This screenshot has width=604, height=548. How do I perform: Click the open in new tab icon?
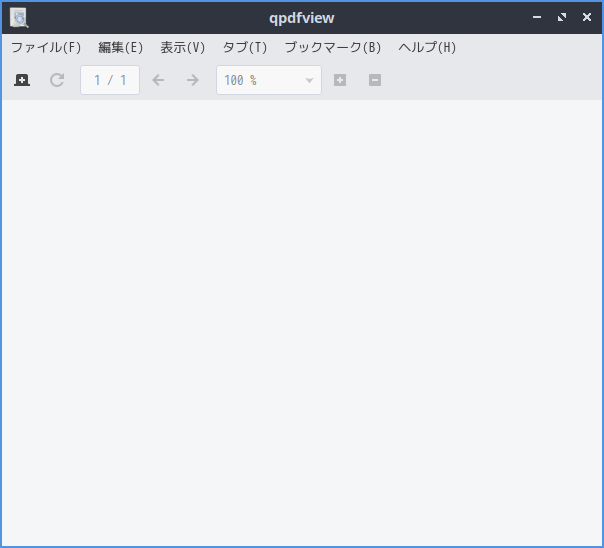coord(22,80)
